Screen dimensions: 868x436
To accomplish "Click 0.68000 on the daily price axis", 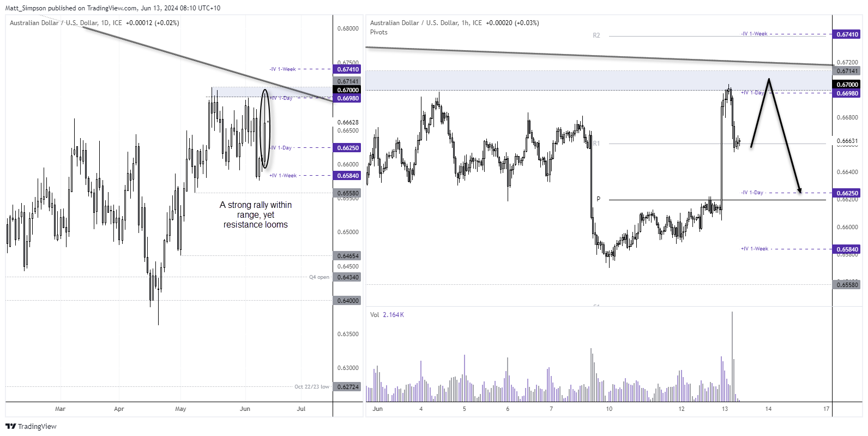I will (x=348, y=28).
